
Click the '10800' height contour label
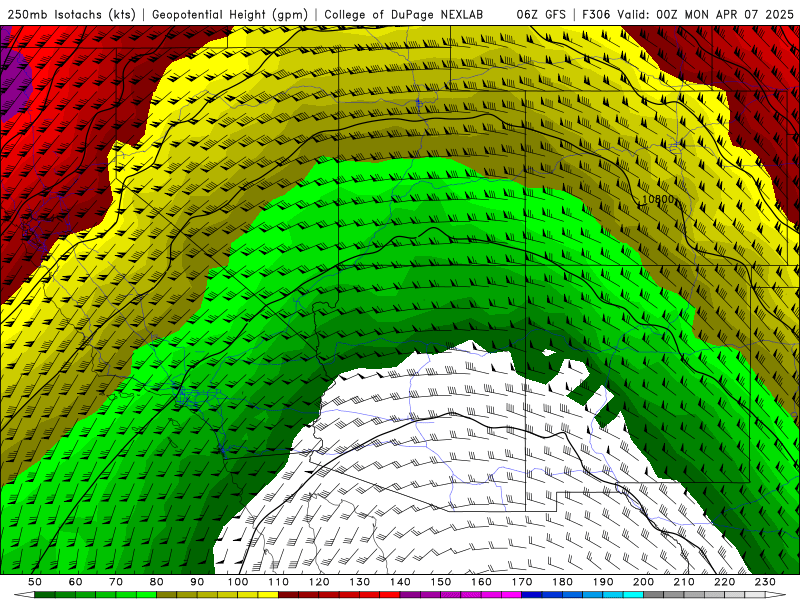click(x=658, y=199)
